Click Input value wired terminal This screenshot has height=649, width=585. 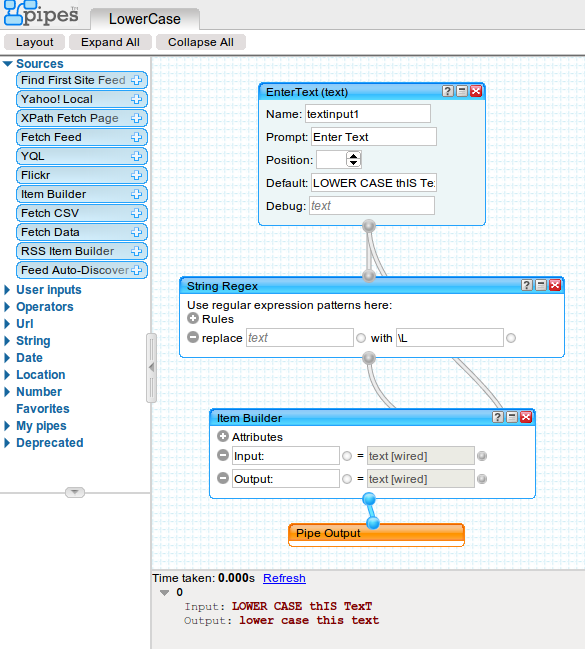coord(481,456)
